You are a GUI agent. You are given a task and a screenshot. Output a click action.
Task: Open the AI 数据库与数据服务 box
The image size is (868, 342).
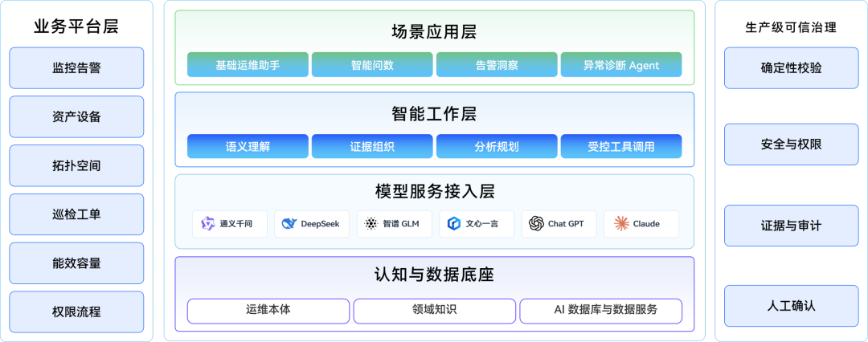point(600,311)
